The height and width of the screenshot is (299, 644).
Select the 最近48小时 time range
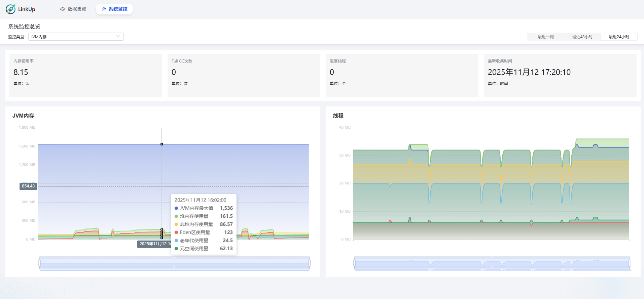click(x=582, y=37)
